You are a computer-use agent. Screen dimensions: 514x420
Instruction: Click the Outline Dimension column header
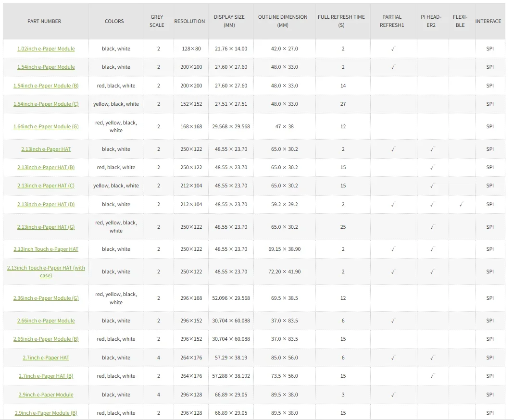283,21
